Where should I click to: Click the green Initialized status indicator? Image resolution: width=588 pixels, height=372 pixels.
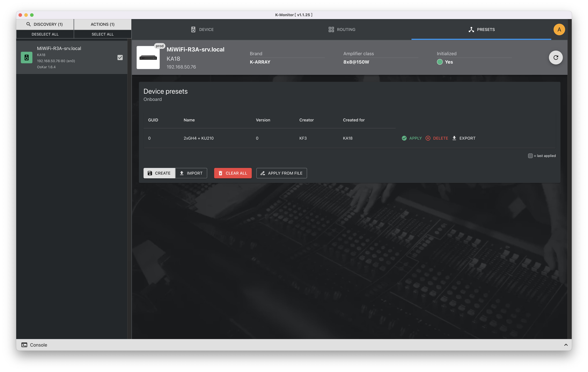(x=440, y=62)
